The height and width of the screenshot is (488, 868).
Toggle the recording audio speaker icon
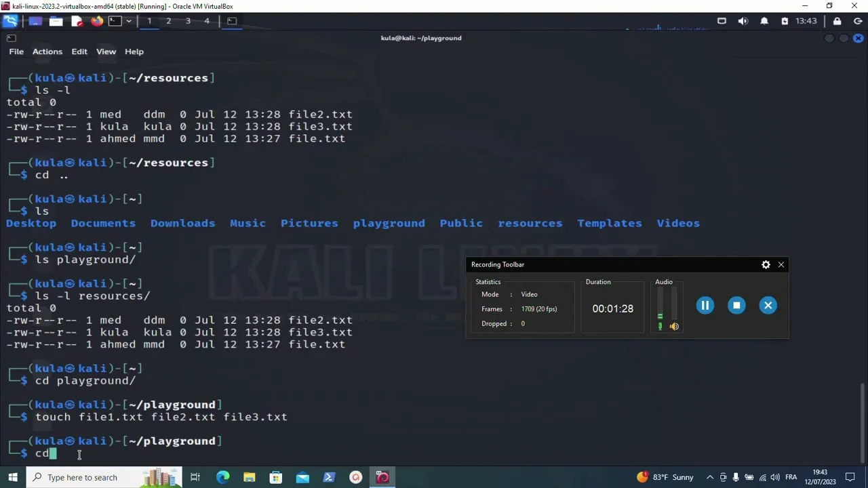pos(674,327)
